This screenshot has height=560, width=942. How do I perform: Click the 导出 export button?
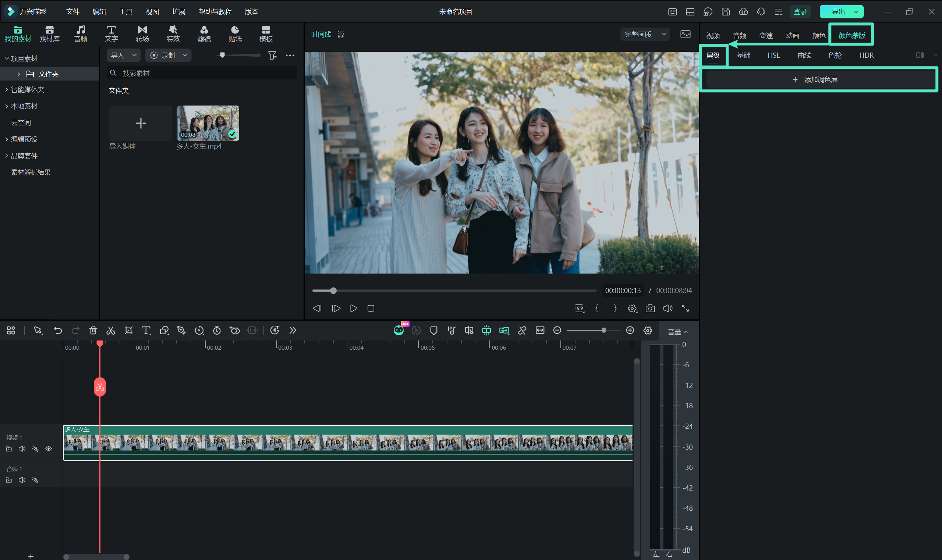point(838,12)
